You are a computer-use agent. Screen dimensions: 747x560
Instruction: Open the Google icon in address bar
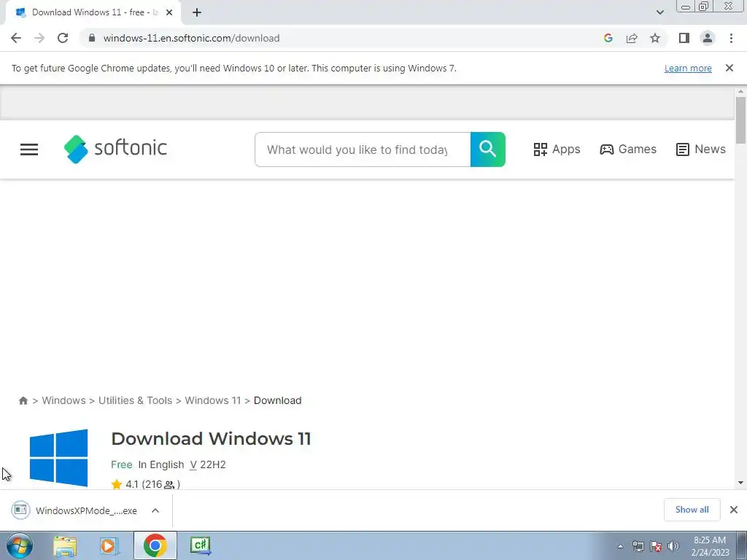[x=608, y=38]
